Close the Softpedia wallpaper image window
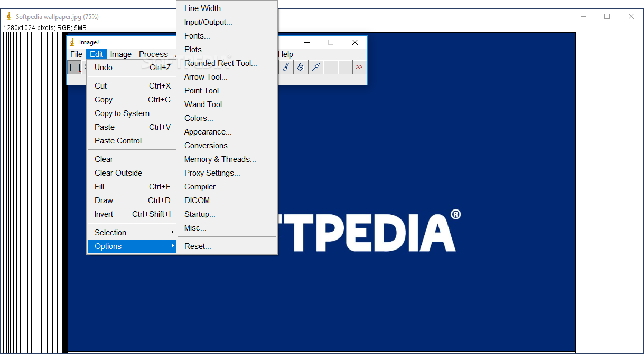This screenshot has width=644, height=354. coord(631,16)
